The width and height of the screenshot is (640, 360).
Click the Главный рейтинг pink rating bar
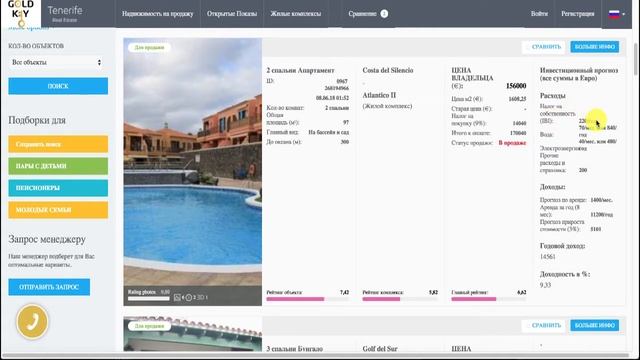coord(489,299)
